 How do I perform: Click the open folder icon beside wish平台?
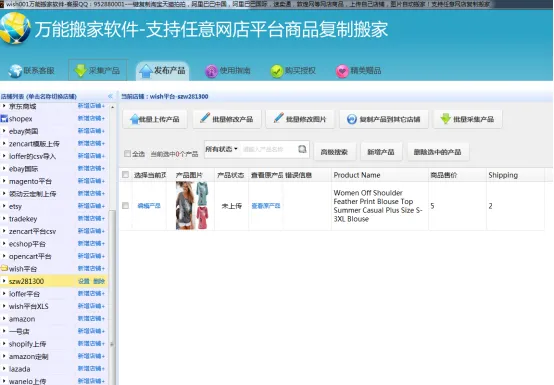4,268
